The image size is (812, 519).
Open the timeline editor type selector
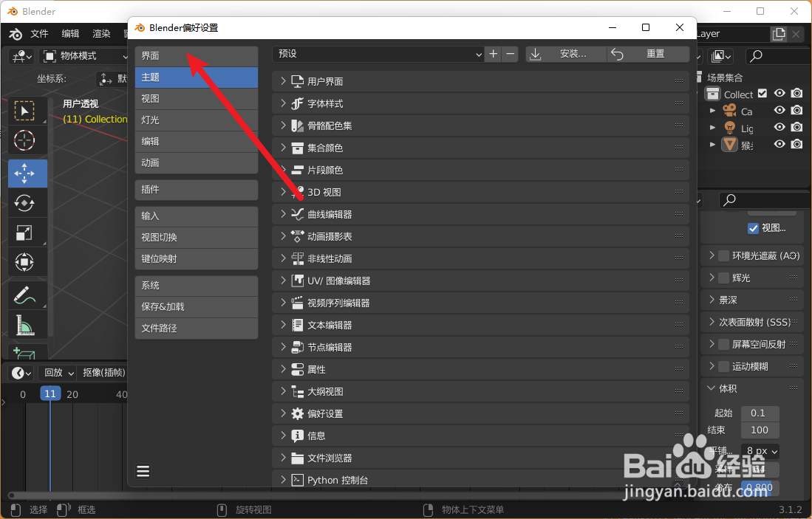(x=21, y=373)
